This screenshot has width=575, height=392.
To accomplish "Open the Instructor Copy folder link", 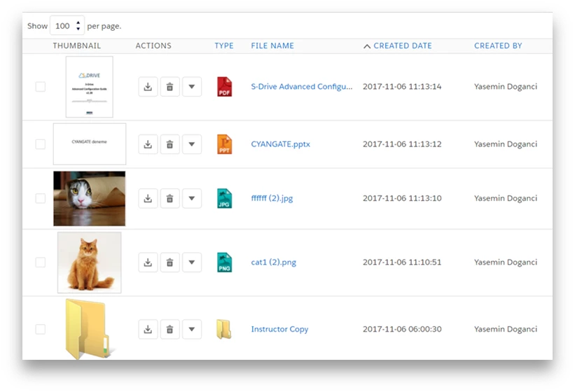I will point(279,329).
